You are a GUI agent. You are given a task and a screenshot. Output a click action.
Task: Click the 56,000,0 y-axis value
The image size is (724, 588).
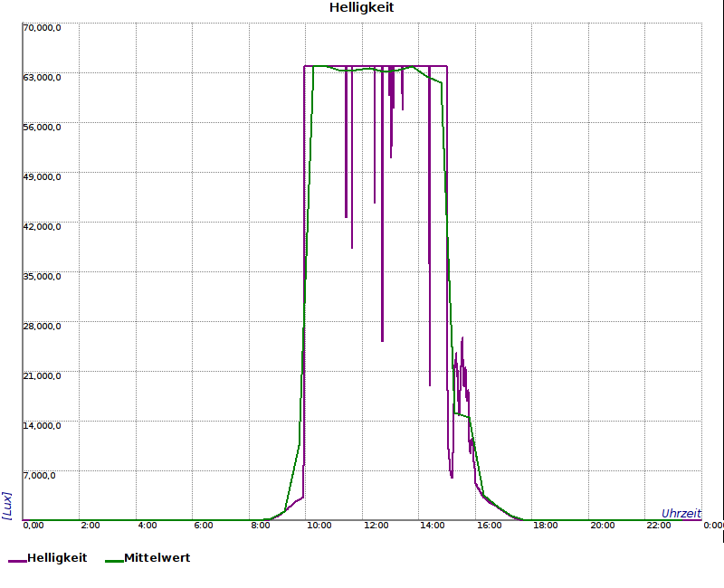[x=42, y=128]
